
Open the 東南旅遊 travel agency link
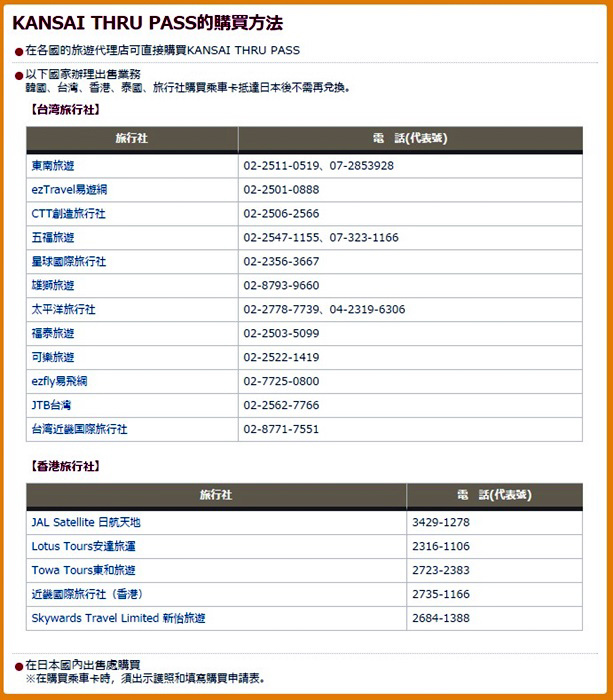click(53, 166)
